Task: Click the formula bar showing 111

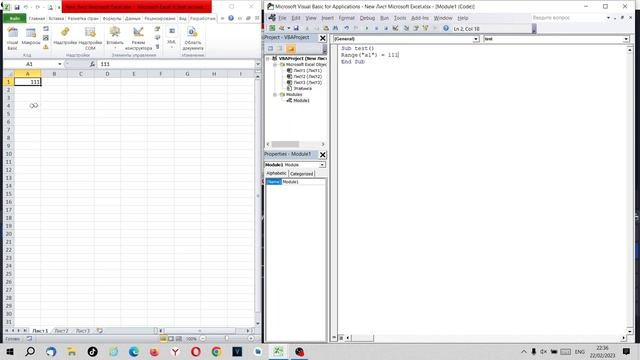Action: tap(176, 64)
